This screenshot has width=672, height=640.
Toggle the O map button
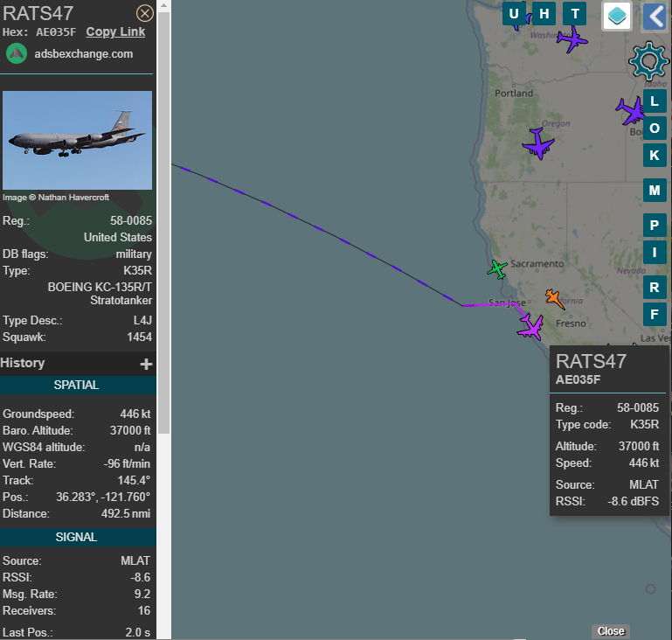click(655, 129)
